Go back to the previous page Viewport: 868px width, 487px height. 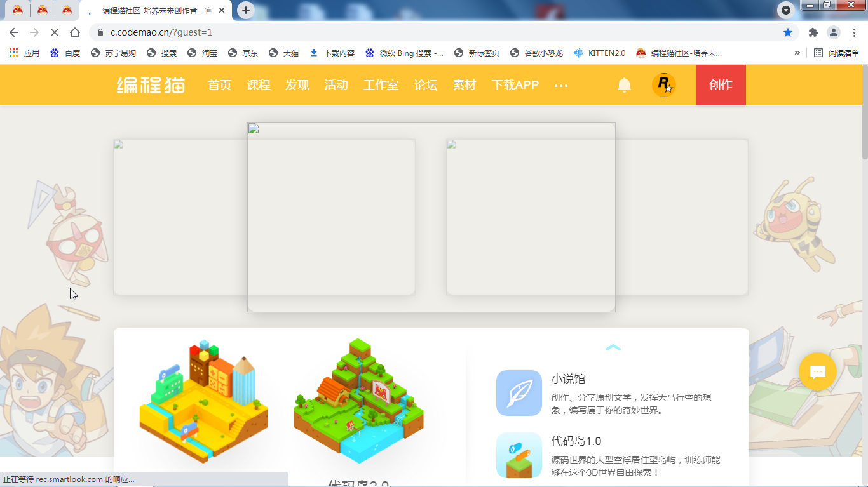pos(14,32)
